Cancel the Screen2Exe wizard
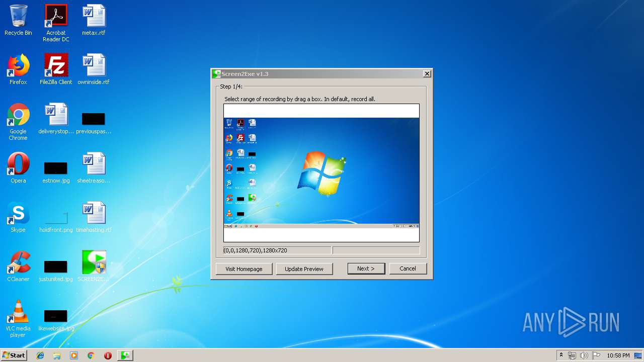The width and height of the screenshot is (644, 362). [x=408, y=268]
